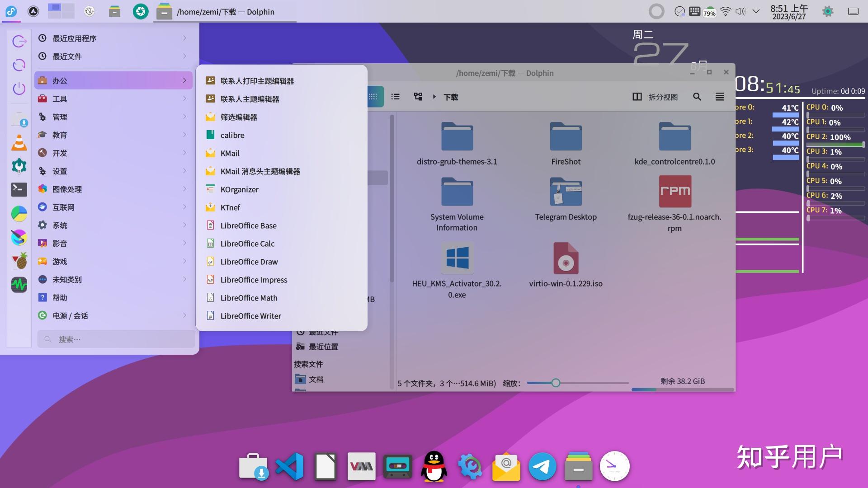Open the clock app in the dock
This screenshot has width=868, height=488.
coord(615,466)
